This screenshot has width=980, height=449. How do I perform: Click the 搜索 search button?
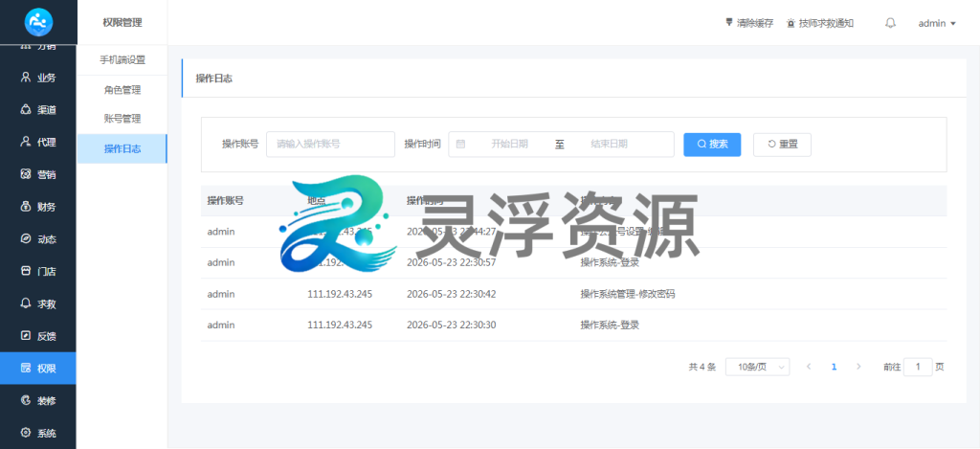click(x=712, y=145)
